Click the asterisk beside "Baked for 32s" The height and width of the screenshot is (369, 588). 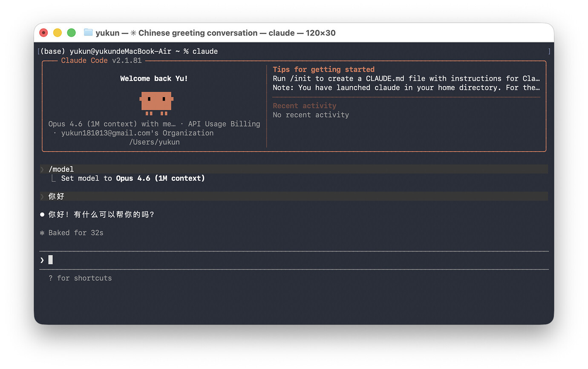pos(42,233)
